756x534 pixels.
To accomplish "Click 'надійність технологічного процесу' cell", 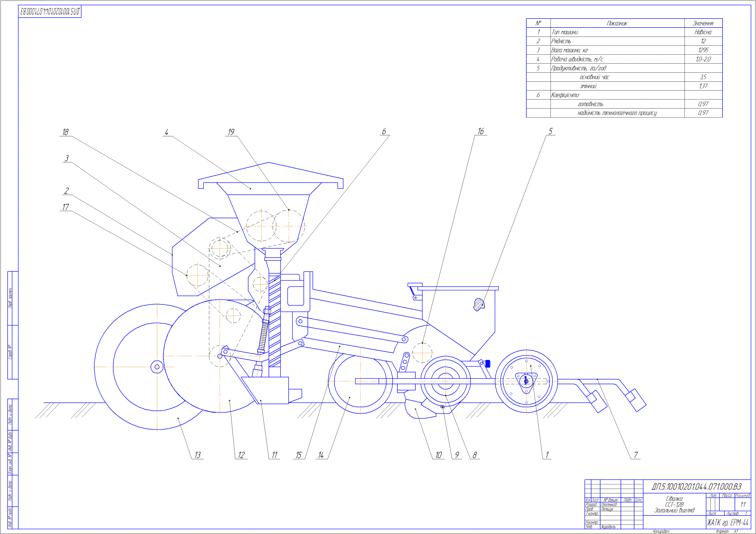I will 617,113.
